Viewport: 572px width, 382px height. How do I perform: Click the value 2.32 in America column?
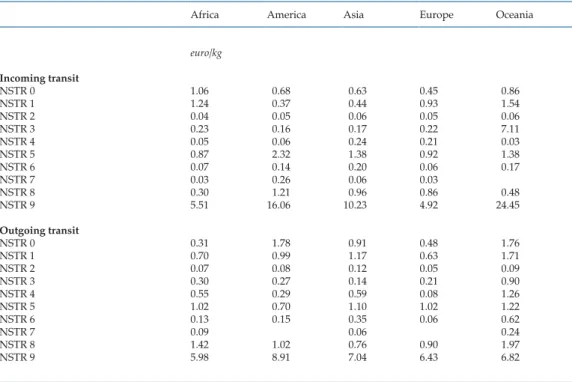pyautogui.click(x=281, y=154)
